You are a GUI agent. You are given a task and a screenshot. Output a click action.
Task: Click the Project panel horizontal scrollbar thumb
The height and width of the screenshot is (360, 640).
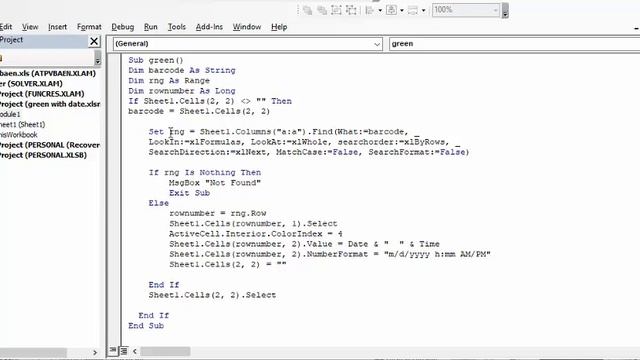(x=33, y=352)
